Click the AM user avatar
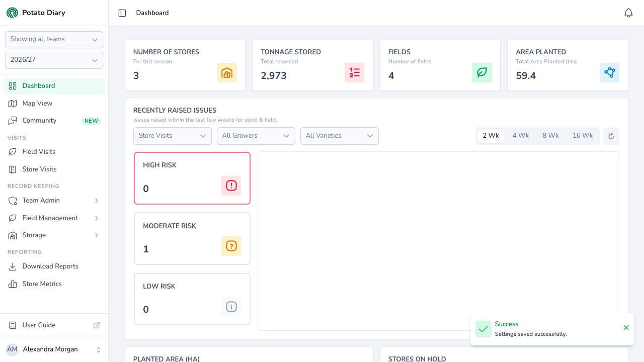The height and width of the screenshot is (362, 644). (x=12, y=349)
